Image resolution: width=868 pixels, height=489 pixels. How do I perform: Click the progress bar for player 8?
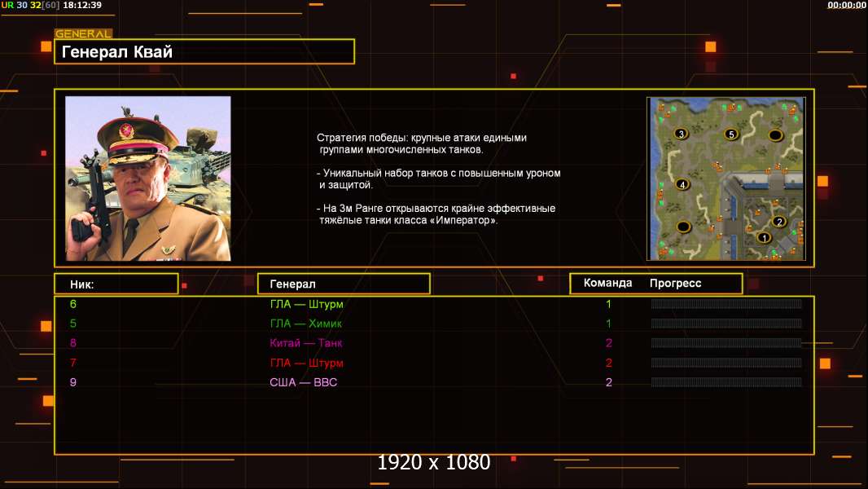(x=726, y=343)
